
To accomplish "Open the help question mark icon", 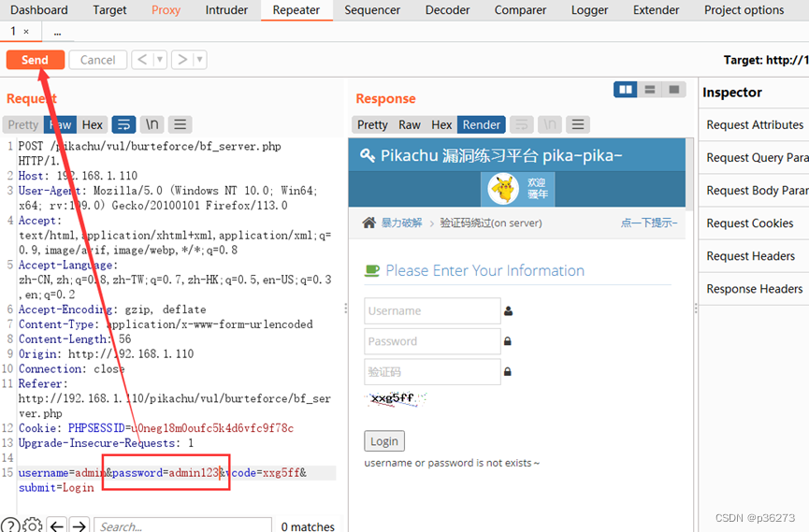I will tap(10, 525).
